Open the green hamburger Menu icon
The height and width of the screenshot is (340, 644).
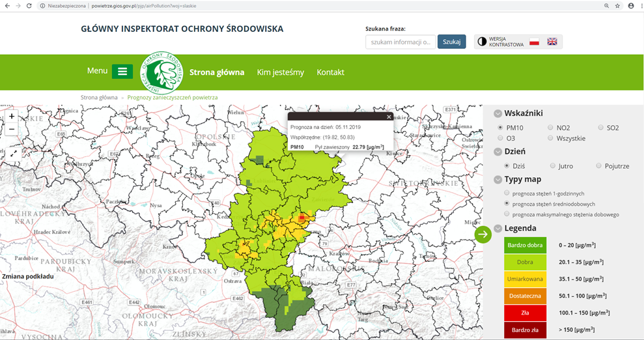(122, 72)
